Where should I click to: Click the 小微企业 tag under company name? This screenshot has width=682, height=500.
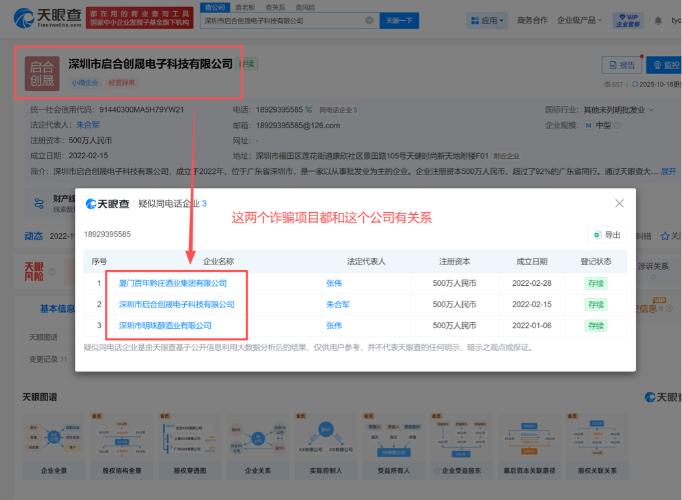tap(85, 83)
